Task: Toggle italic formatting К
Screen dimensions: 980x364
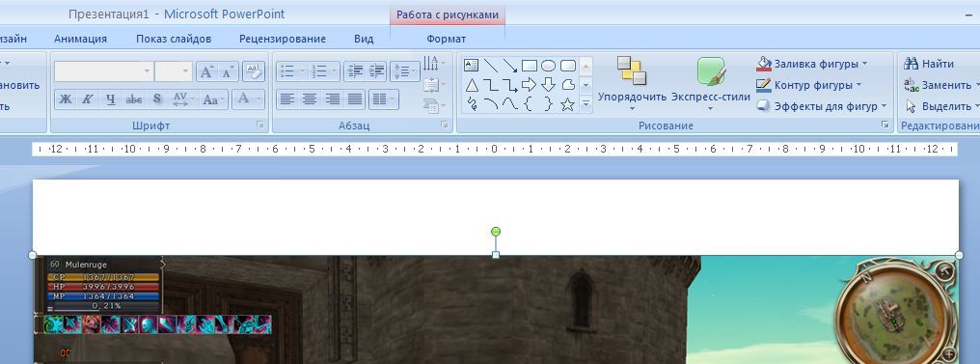Action: 88,98
